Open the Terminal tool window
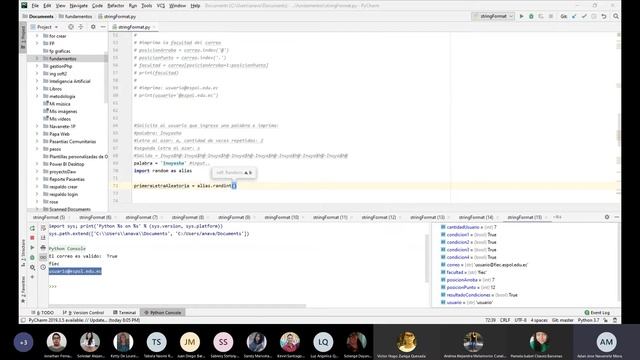The image size is (640, 360). click(x=124, y=312)
